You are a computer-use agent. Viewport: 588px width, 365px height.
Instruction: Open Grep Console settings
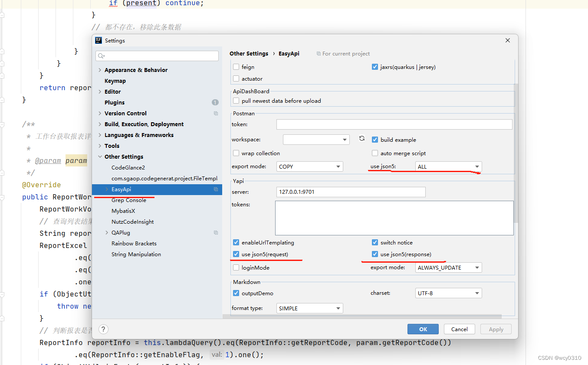pos(129,200)
